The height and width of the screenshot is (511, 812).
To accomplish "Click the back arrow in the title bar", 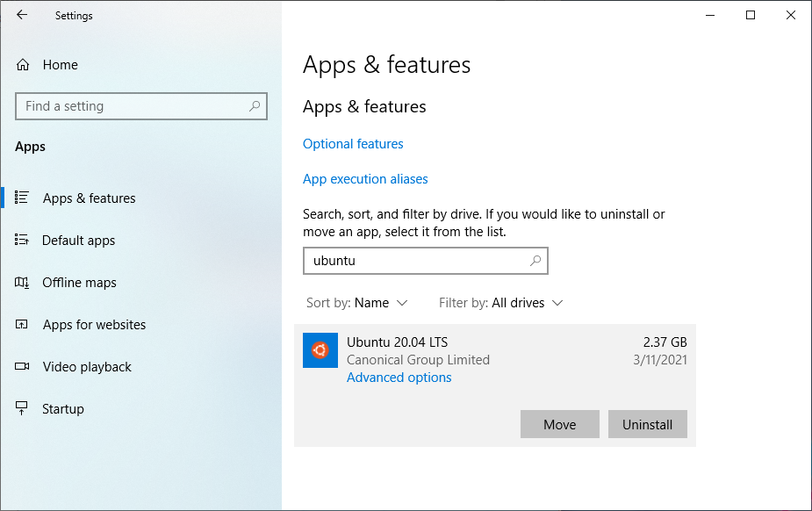I will click(22, 15).
